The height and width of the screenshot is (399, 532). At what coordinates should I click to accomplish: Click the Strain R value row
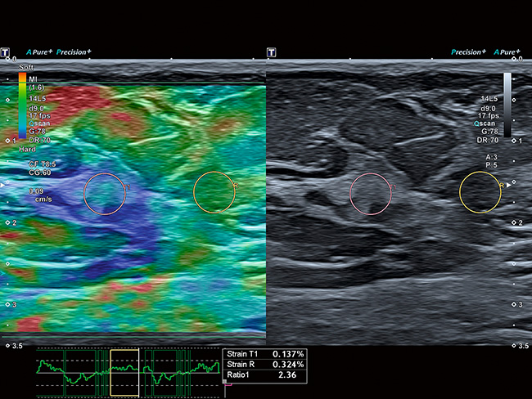click(x=265, y=365)
